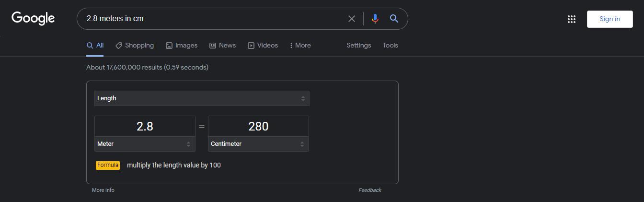Image resolution: width=644 pixels, height=202 pixels.
Task: Start voice search with microphone icon
Action: 375,19
